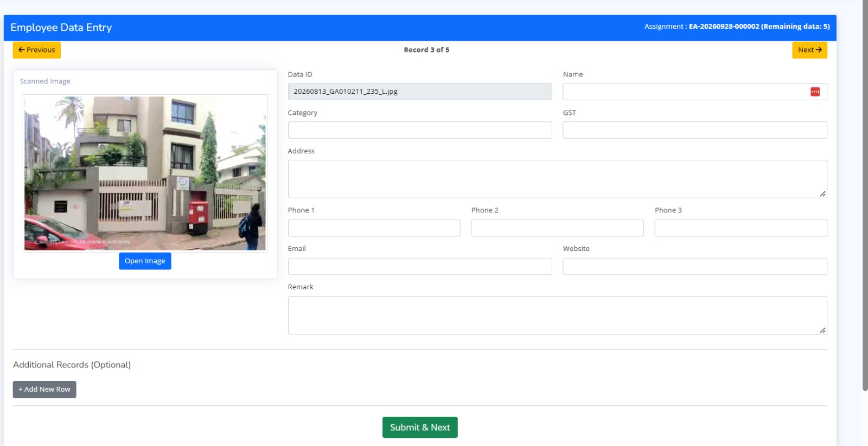Go to the Previous record
The width and height of the screenshot is (868, 446).
37,50
